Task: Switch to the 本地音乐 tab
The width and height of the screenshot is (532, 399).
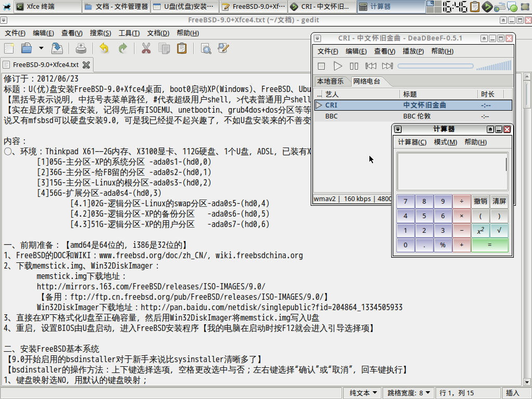Action: point(330,82)
